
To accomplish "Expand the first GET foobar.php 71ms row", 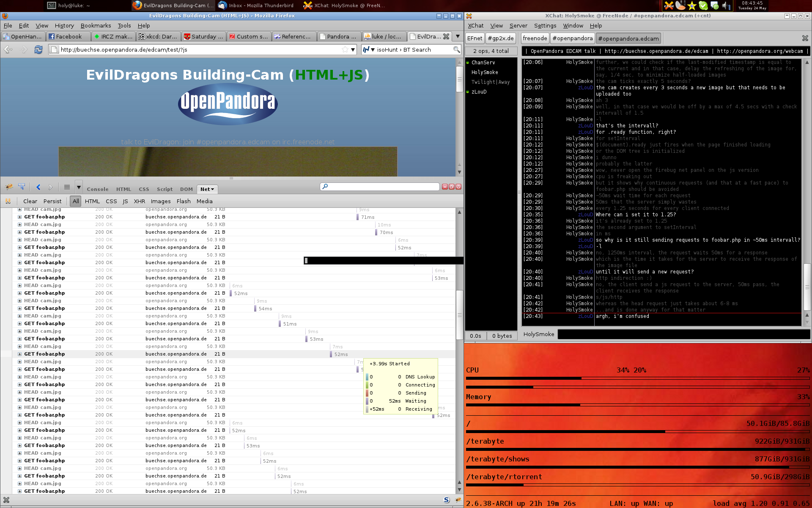I will tap(19, 217).
